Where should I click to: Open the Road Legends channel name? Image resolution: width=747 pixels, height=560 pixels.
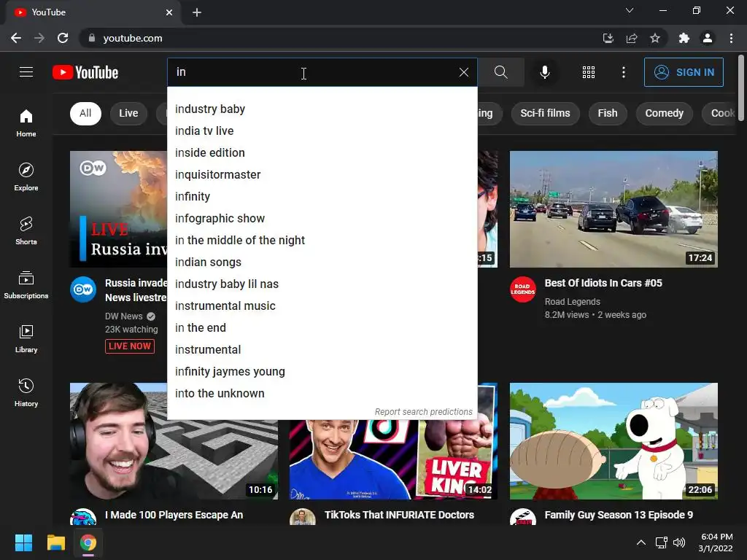(572, 302)
